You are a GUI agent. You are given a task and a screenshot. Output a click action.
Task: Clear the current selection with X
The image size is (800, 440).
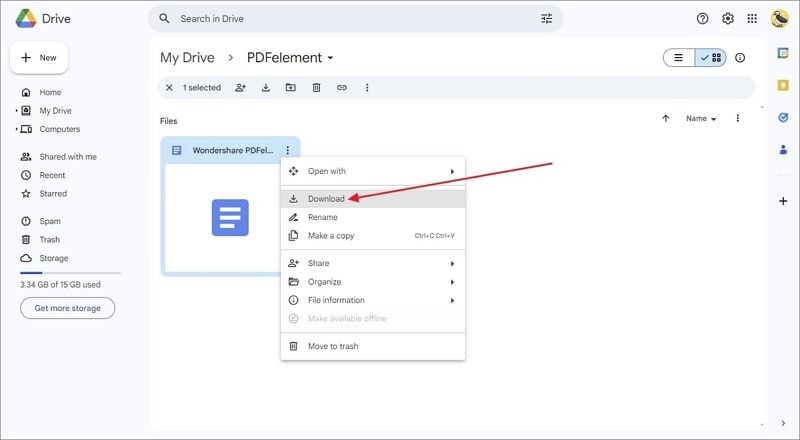click(169, 88)
